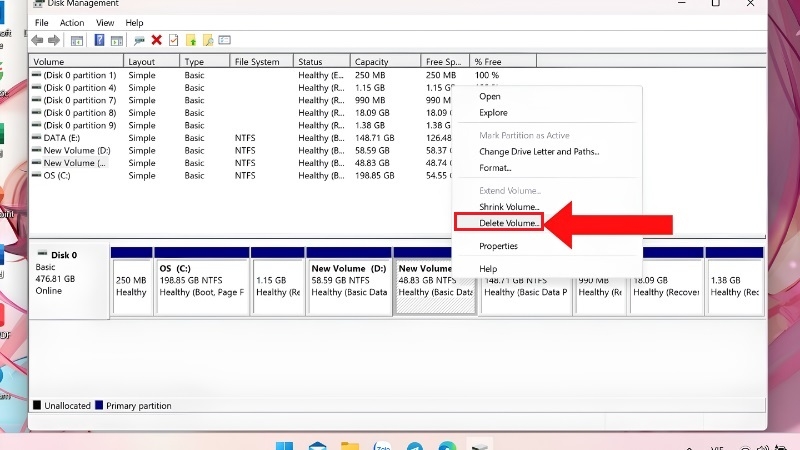Choose Properties in the context menu
This screenshot has width=800, height=450.
click(x=498, y=246)
